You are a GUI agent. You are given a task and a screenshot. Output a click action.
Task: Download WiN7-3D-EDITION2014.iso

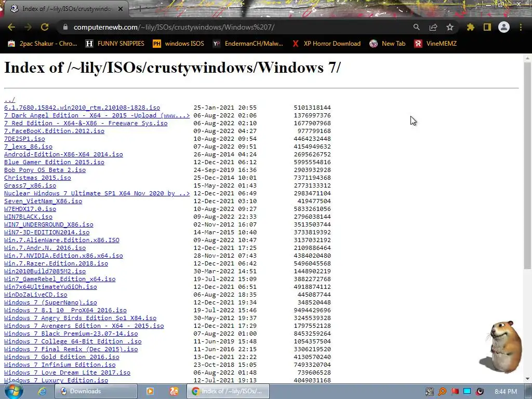coord(47,232)
